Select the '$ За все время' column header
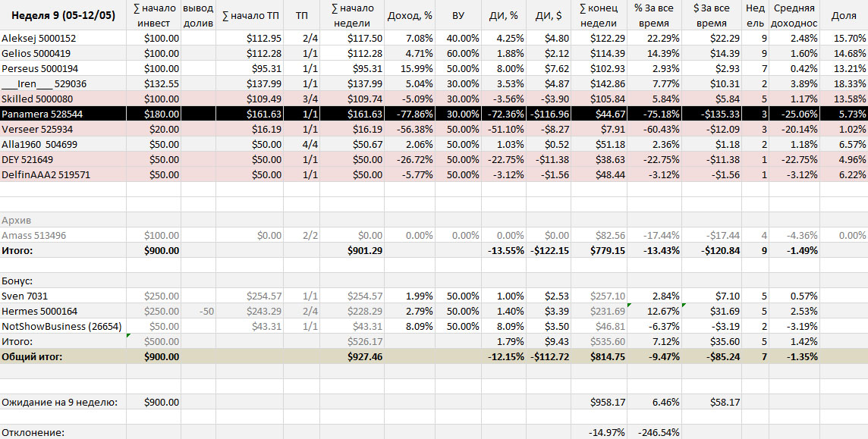Image resolution: width=868 pixels, height=439 pixels. 712,15
